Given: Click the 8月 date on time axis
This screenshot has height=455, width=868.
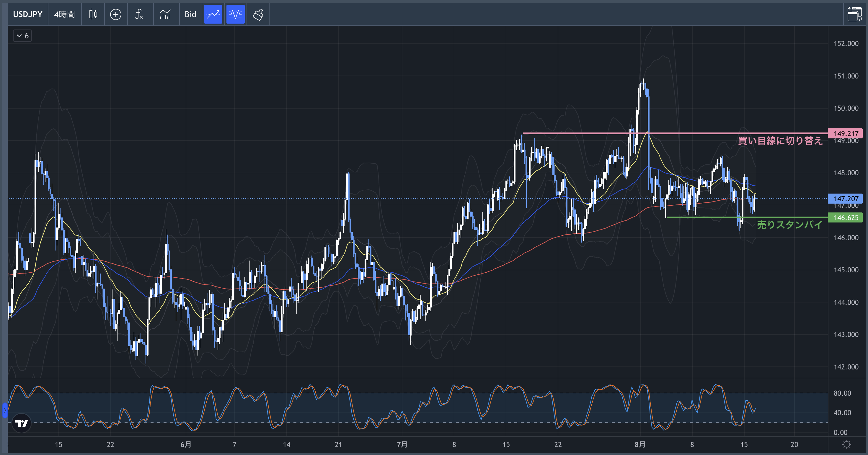Looking at the screenshot, I should pyautogui.click(x=640, y=445).
